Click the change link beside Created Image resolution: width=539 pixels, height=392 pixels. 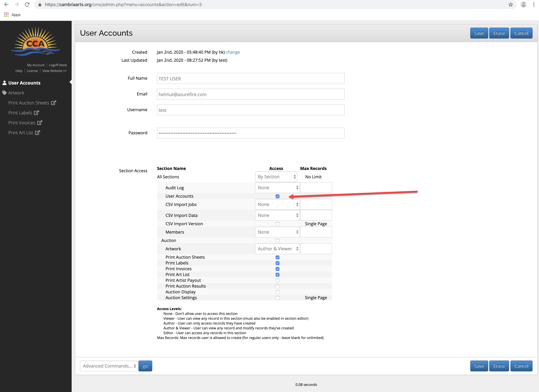click(x=233, y=52)
